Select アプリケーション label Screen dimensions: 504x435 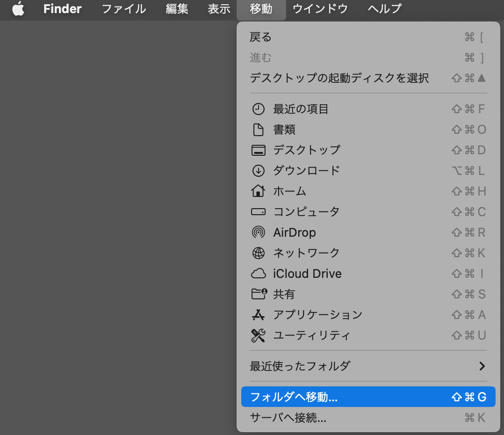pyautogui.click(x=317, y=315)
